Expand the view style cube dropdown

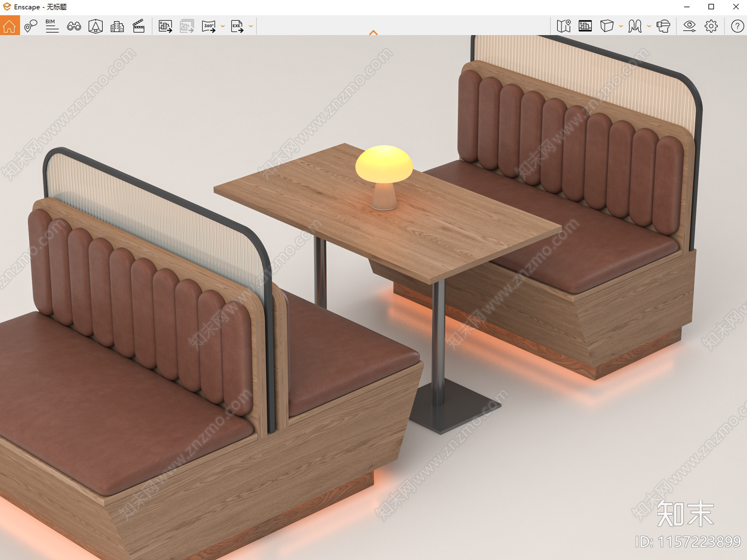(621, 26)
